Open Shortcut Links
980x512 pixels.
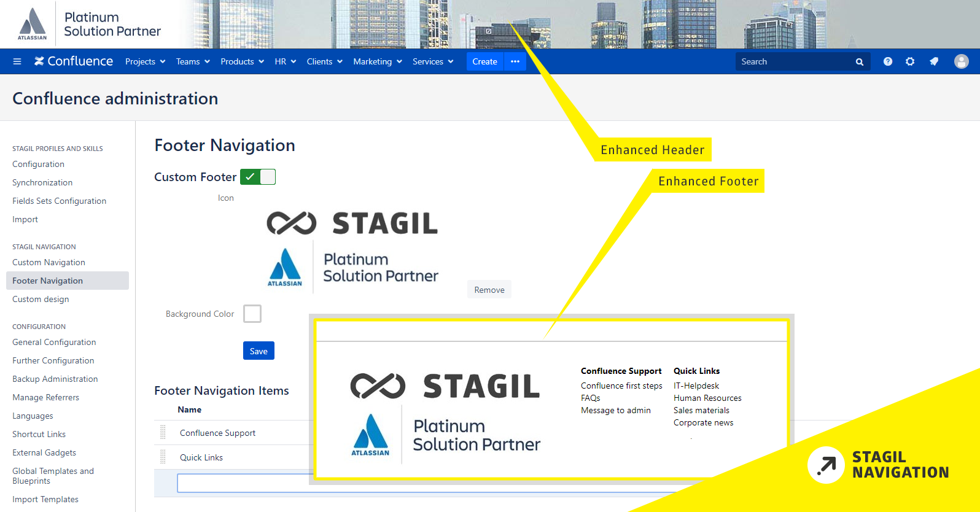point(39,434)
